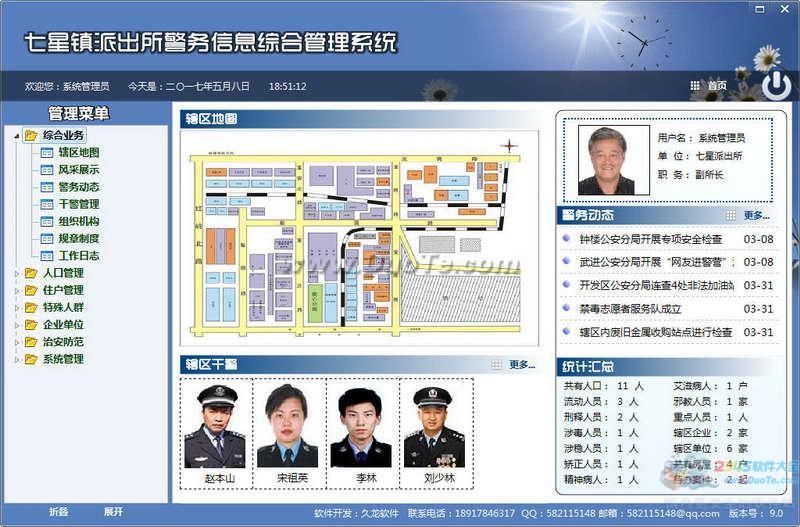
Task: Click 更多 link in 辖区干警 panel
Action: [x=522, y=365]
